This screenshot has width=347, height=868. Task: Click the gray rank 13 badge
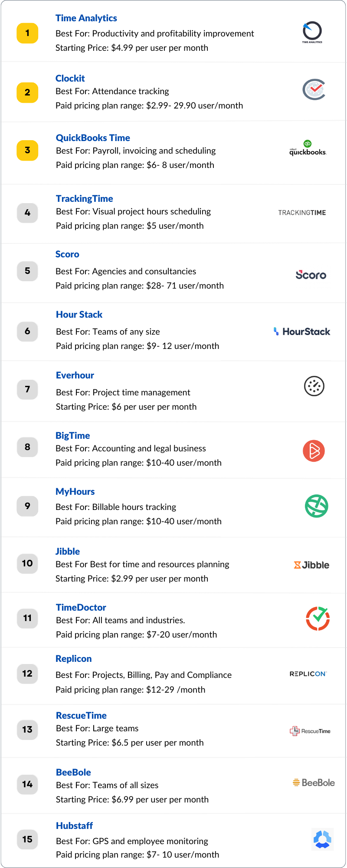coord(27,730)
